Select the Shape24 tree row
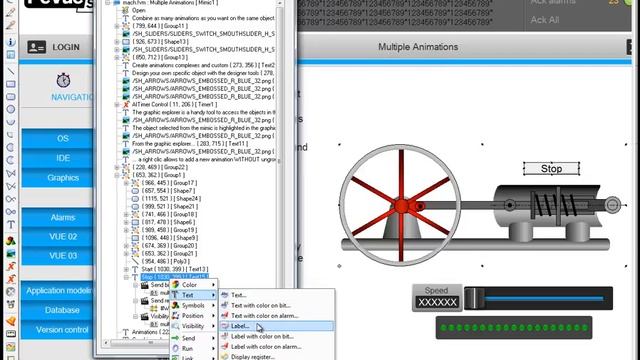 (x=167, y=198)
